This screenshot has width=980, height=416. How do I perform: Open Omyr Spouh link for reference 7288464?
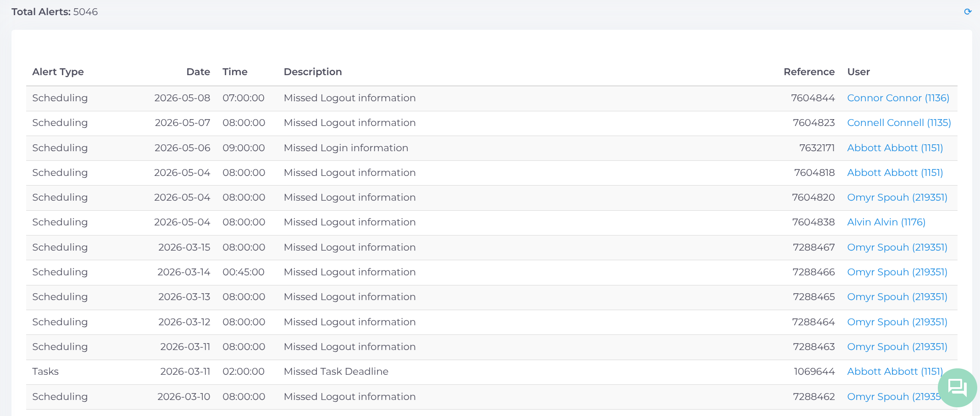(897, 322)
